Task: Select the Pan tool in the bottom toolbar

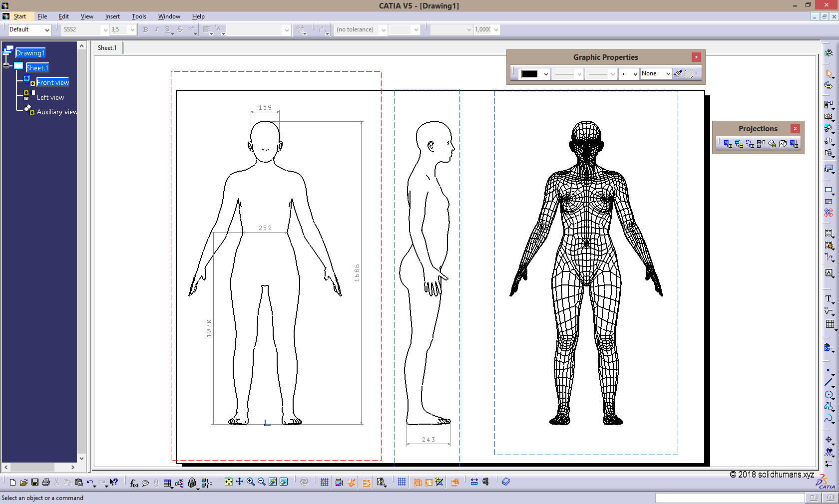Action: point(240,482)
